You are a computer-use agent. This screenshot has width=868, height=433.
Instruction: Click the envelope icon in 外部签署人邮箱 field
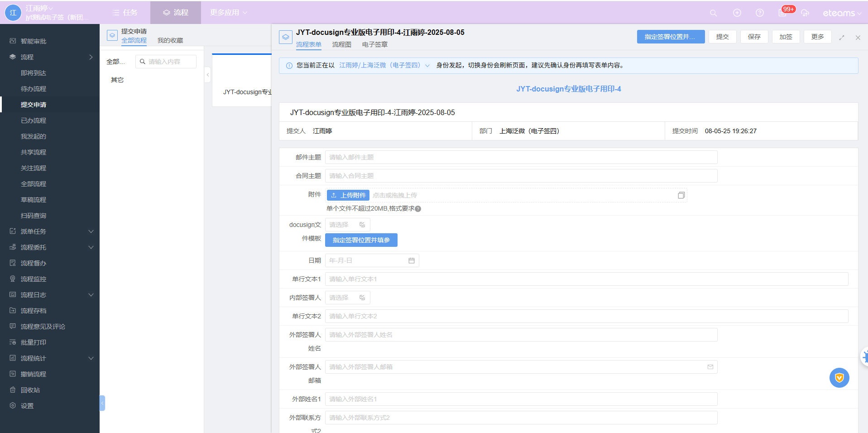(x=710, y=367)
